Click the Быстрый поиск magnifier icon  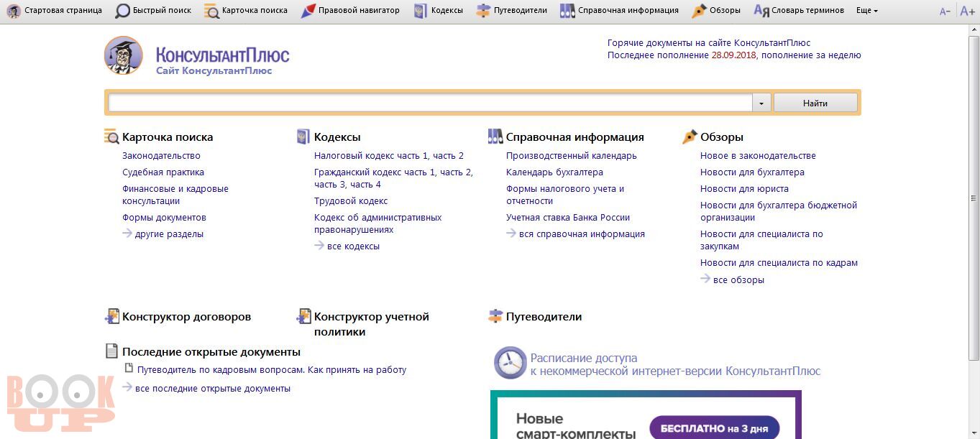point(123,11)
